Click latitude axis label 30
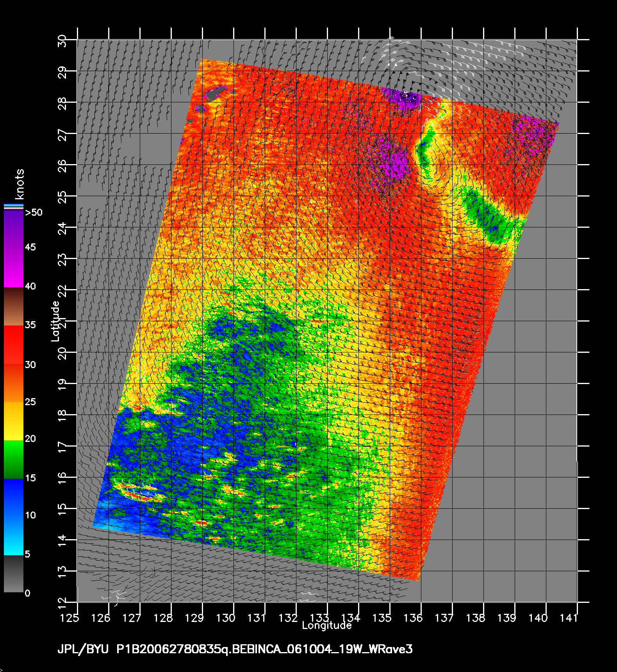 tap(62, 41)
